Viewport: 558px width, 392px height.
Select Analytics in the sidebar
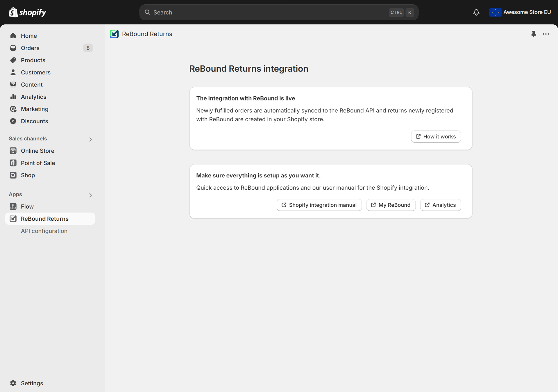coord(33,97)
